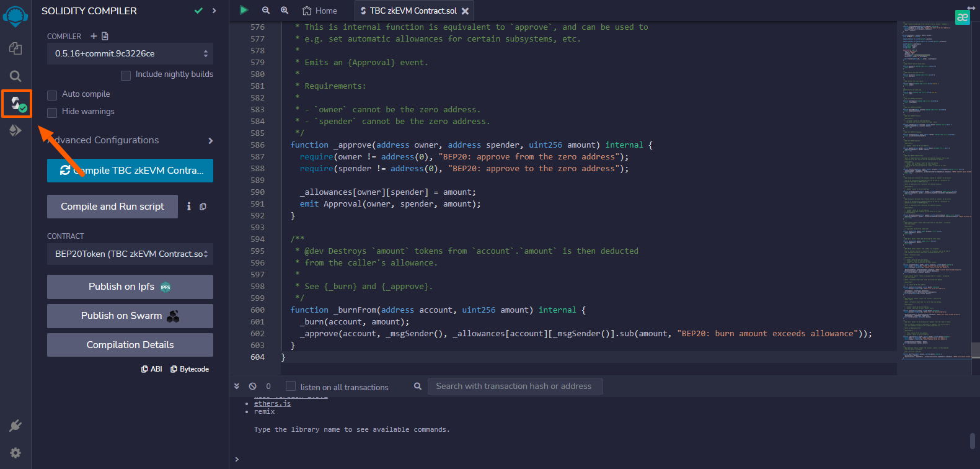Viewport: 980px width, 469px height.
Task: Open the ethers.js link in terminal
Action: pyautogui.click(x=272, y=403)
